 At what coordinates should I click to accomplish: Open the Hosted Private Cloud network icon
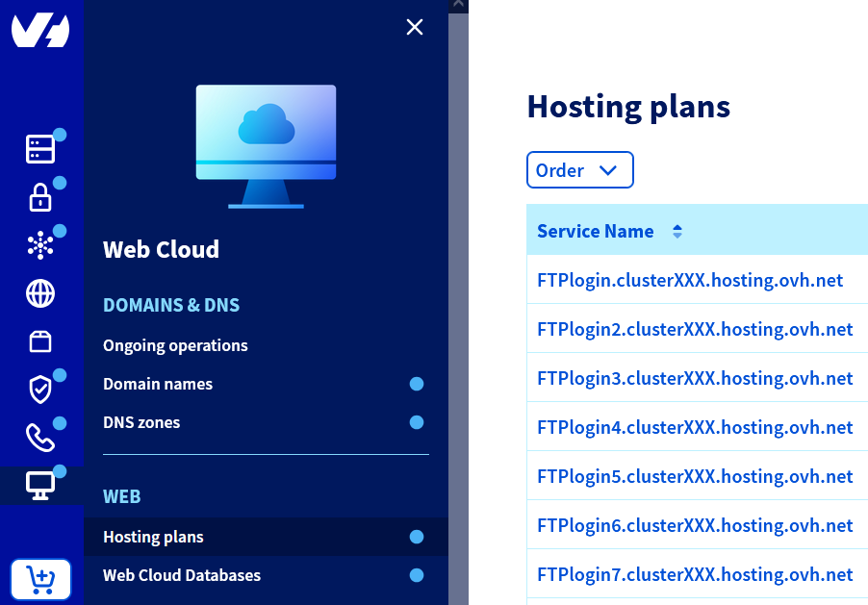point(39,244)
